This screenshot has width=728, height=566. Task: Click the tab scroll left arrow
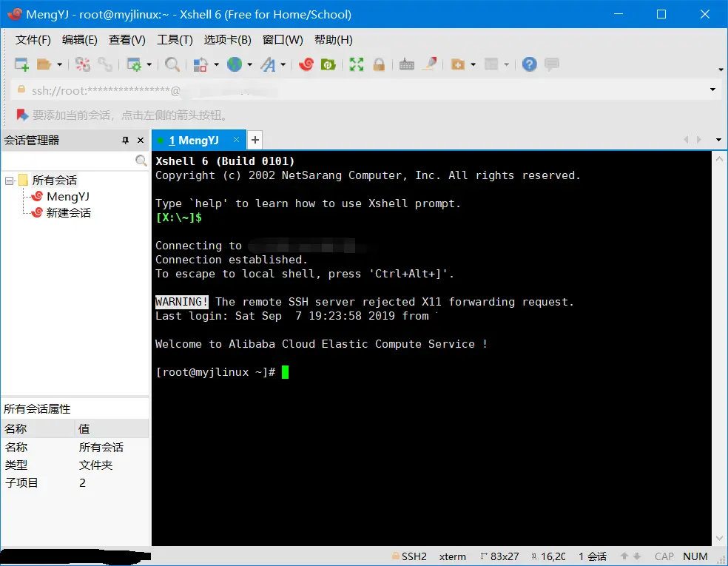click(687, 140)
